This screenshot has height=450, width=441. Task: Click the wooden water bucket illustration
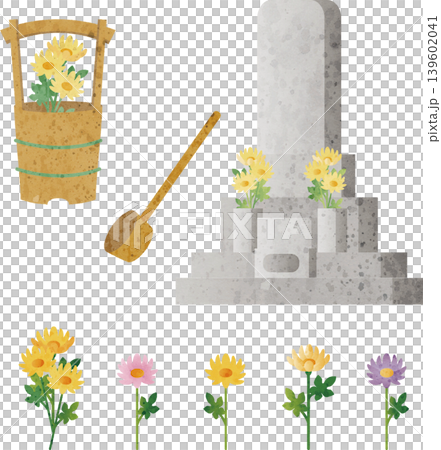(x=58, y=112)
